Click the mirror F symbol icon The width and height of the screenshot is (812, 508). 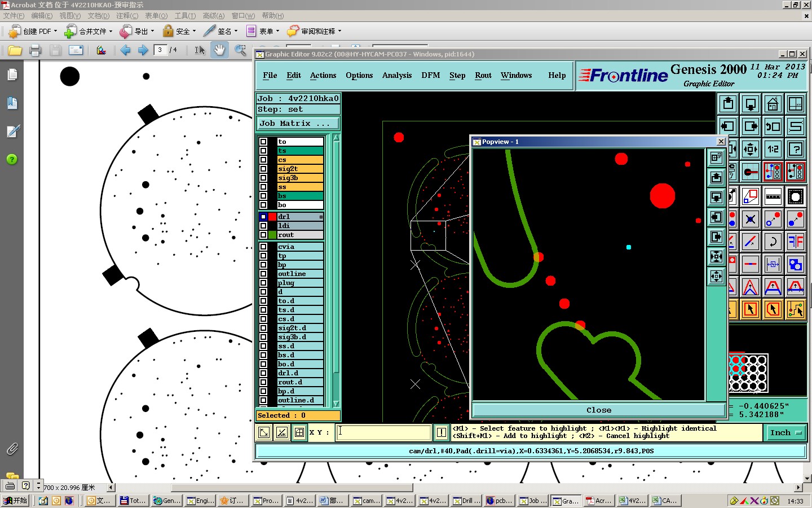[796, 242]
